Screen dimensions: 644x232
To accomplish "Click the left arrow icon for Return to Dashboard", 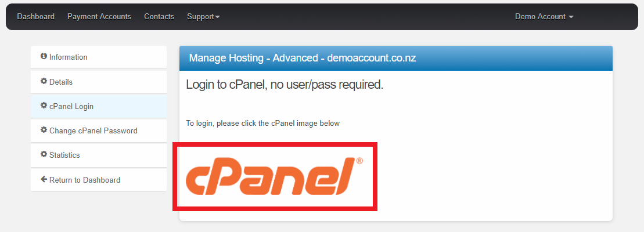I will [44, 179].
